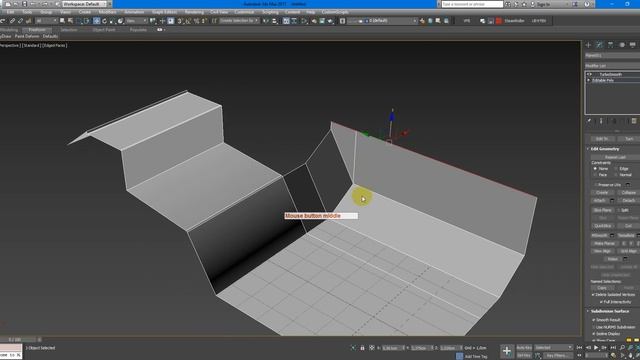Open the Select by Name dialog icon

70,21
